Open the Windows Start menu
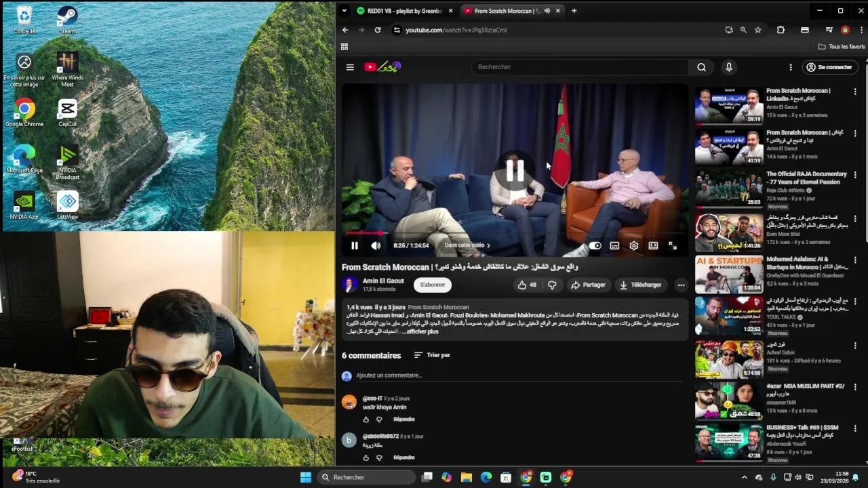The height and width of the screenshot is (488, 868). click(306, 477)
